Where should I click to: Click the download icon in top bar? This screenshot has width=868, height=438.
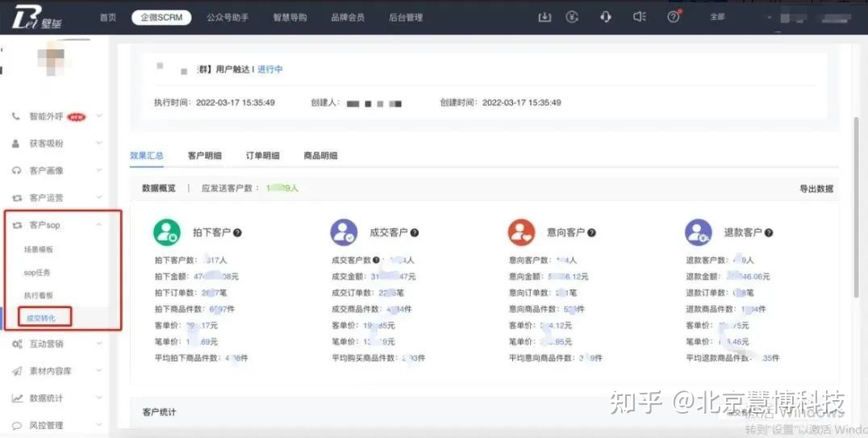545,17
